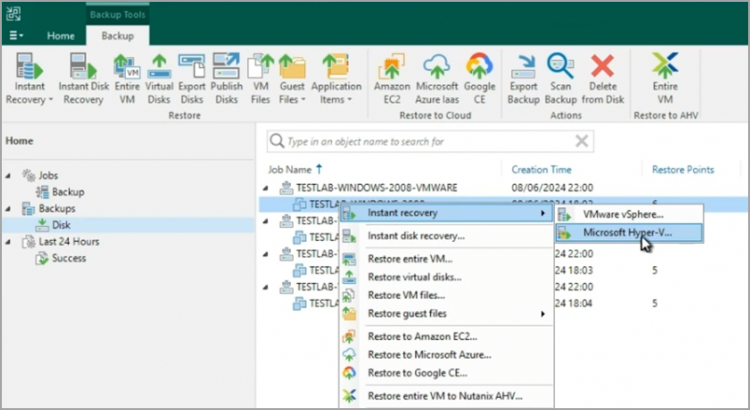Sort by Job Name column
The width and height of the screenshot is (750, 410).
tap(289, 169)
